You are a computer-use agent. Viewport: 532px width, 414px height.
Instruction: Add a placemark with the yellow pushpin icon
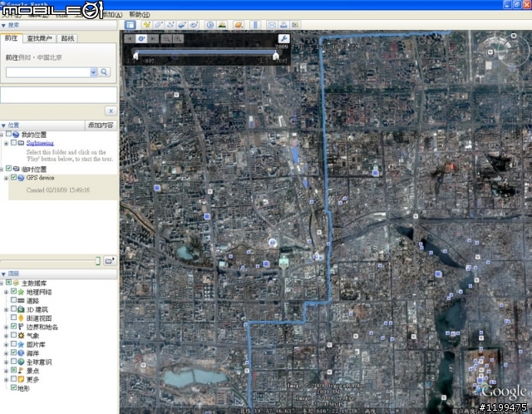(147, 25)
